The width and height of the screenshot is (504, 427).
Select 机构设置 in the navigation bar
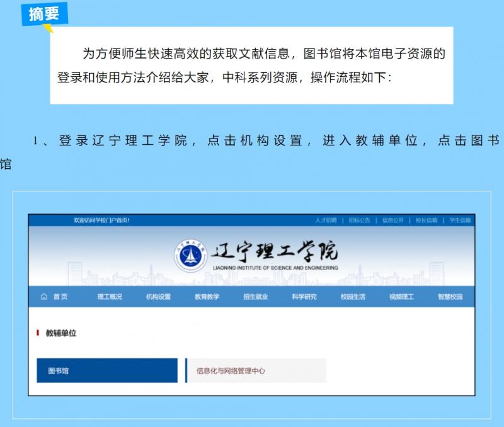[158, 297]
